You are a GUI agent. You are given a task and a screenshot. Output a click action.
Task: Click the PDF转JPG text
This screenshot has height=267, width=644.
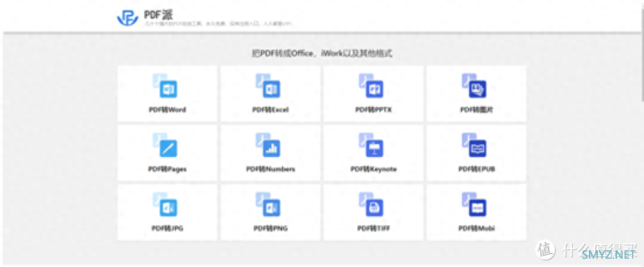click(167, 228)
